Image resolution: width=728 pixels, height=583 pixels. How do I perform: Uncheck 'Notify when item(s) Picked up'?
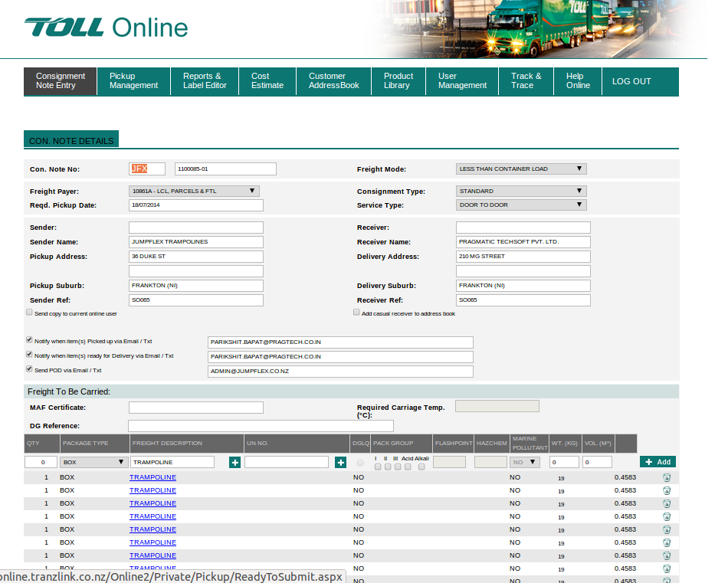point(29,340)
